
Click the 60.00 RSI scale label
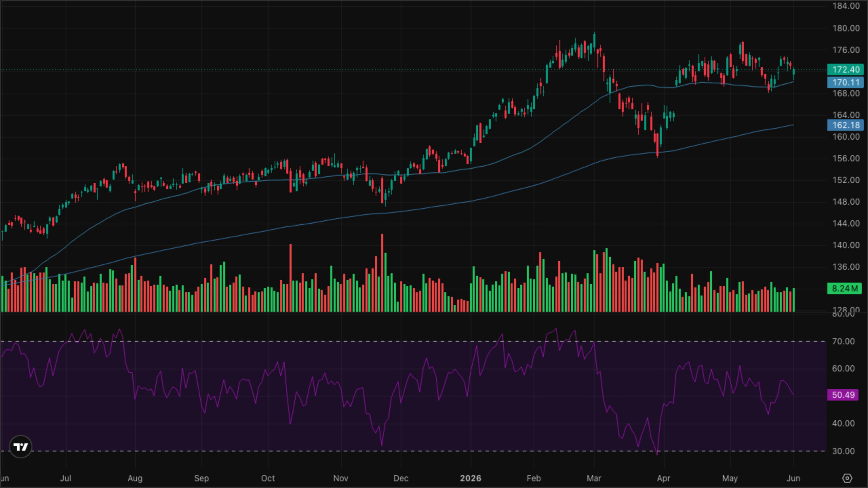click(x=843, y=368)
